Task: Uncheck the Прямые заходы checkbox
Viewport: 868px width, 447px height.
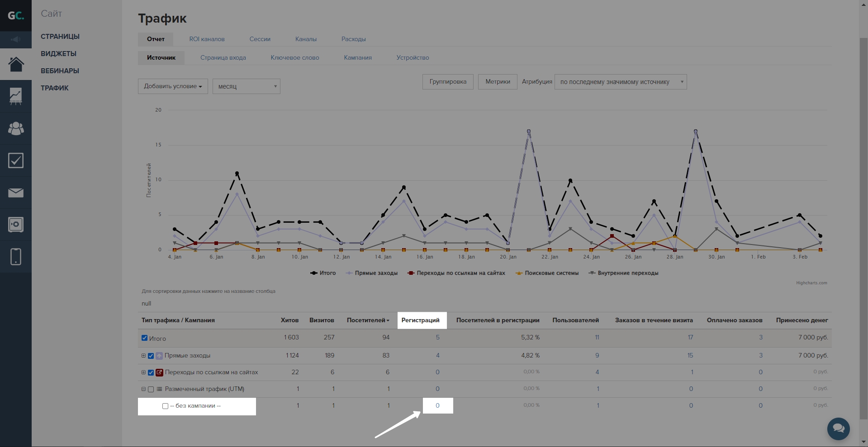Action: [151, 356]
